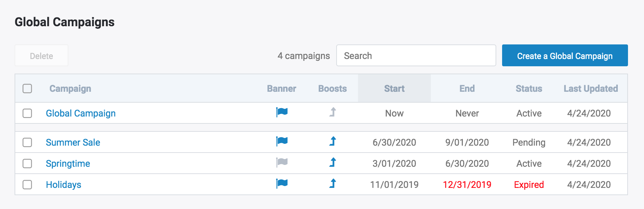The width and height of the screenshot is (644, 209).
Task: Click the boost arrow icon for Holidays
Action: point(333,184)
